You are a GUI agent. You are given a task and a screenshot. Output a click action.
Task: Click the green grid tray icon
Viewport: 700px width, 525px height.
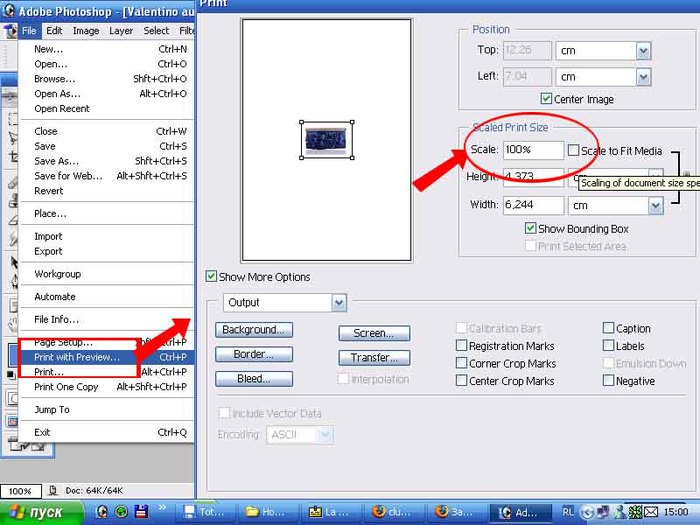[635, 512]
